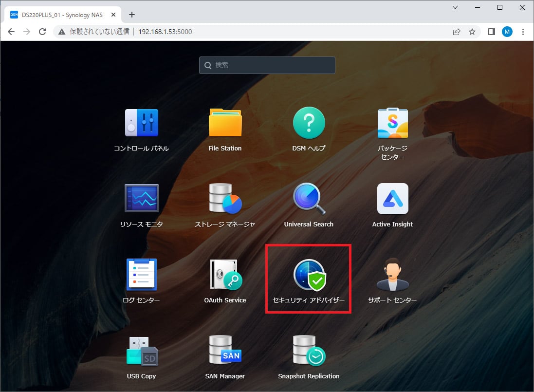
Task: Launch File Station
Action: tap(225, 123)
